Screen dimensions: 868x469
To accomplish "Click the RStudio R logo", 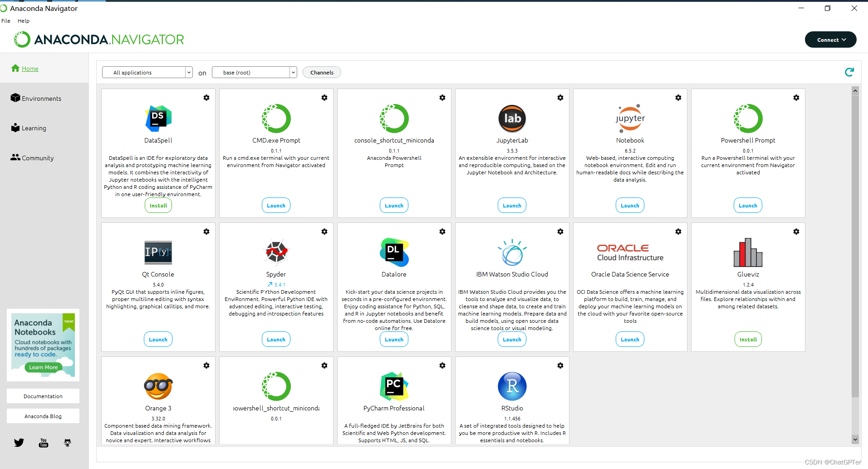I will tap(512, 386).
